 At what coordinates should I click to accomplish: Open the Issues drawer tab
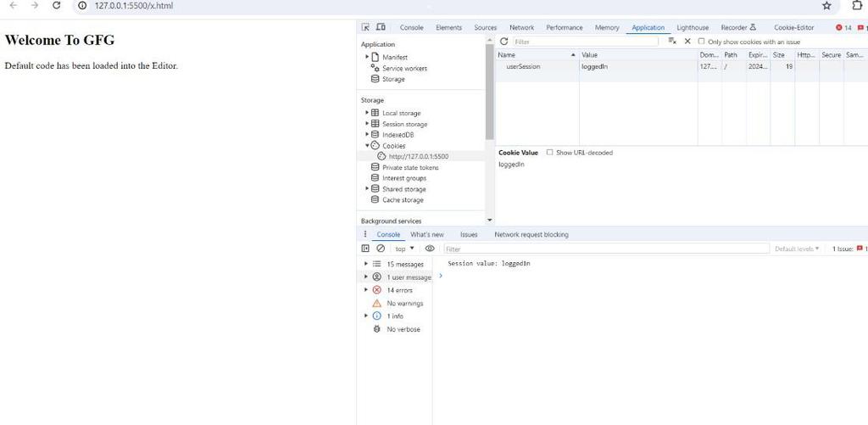coord(469,234)
